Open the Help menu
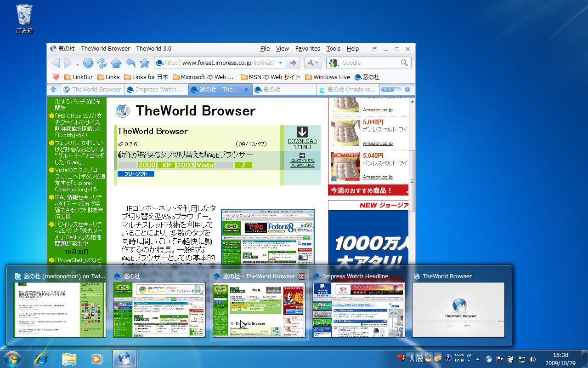The image size is (588, 368). (x=353, y=49)
